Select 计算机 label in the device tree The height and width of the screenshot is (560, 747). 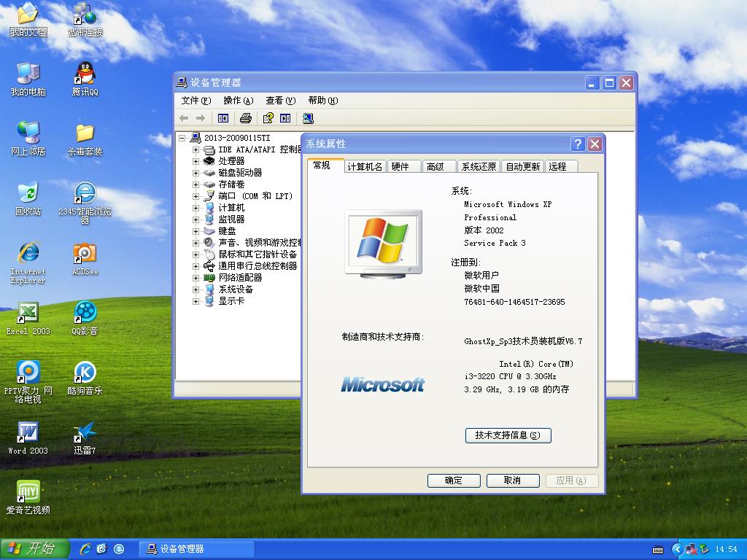(231, 208)
